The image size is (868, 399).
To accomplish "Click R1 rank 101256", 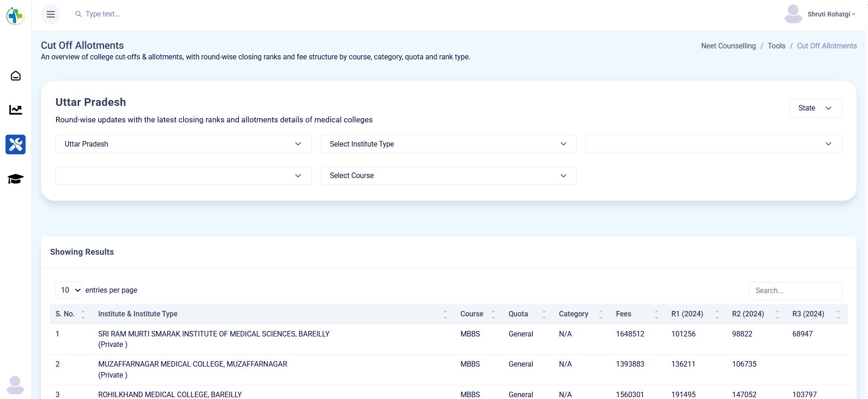I will (x=683, y=334).
